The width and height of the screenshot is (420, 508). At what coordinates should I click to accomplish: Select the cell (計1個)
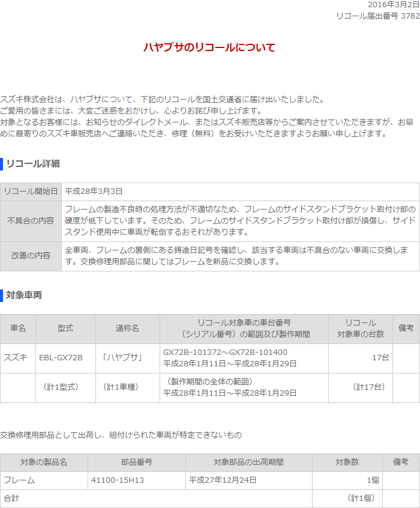click(347, 498)
